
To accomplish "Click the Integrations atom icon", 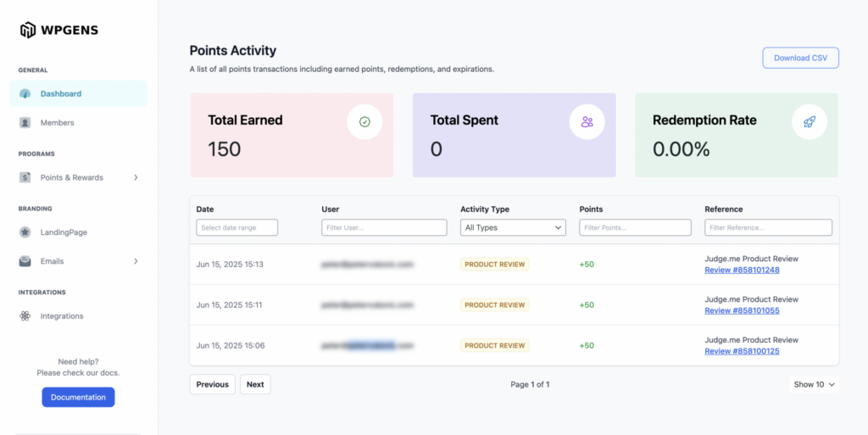I will [25, 316].
